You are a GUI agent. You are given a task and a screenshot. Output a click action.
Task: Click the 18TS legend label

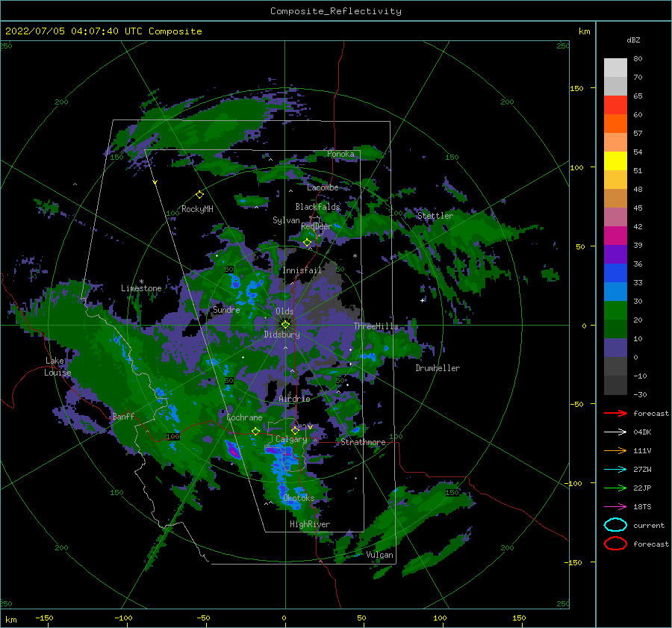(x=642, y=507)
